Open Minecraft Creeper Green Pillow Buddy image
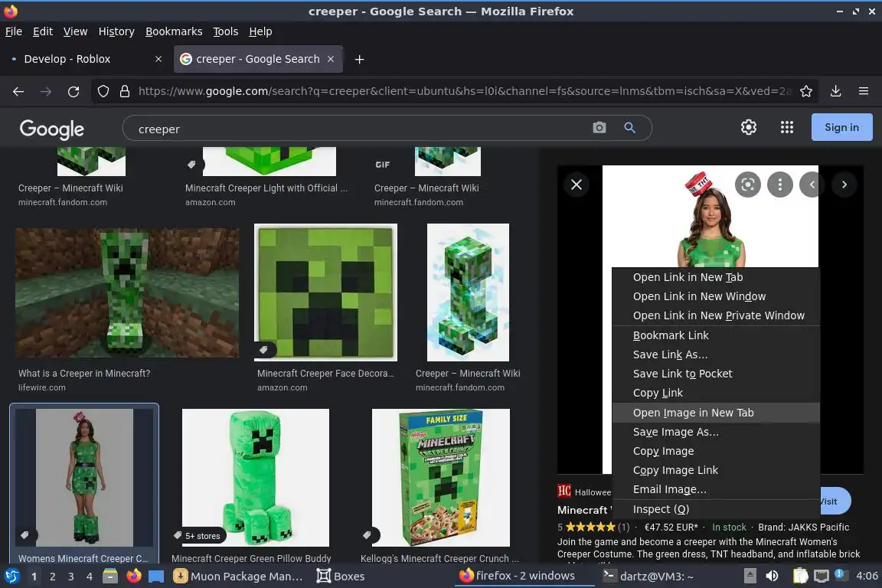 point(256,477)
